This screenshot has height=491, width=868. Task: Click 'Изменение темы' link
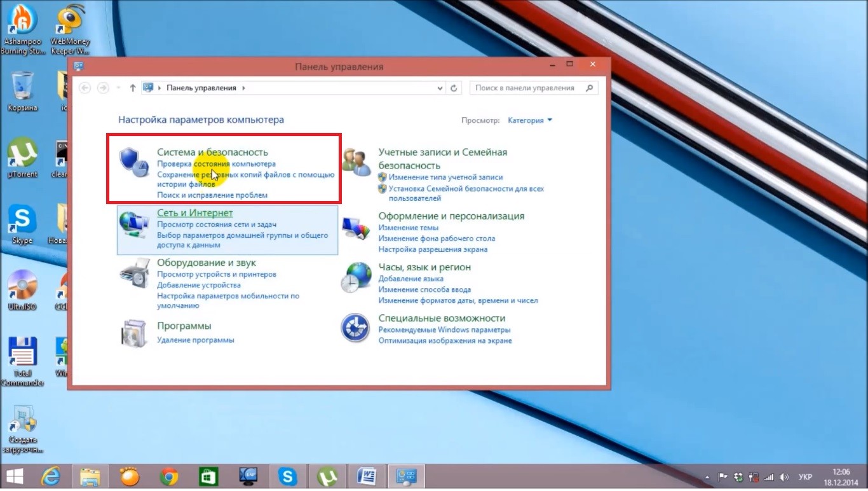point(409,228)
